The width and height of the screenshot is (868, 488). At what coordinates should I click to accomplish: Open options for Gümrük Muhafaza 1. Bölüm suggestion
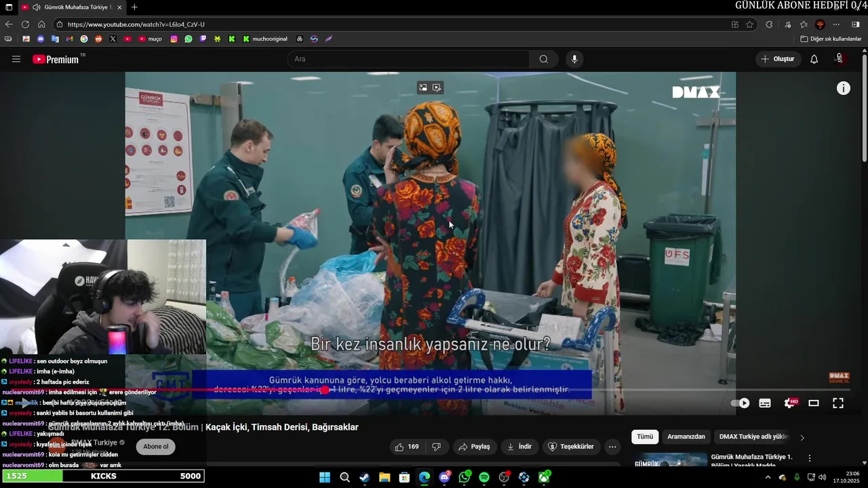point(809,458)
